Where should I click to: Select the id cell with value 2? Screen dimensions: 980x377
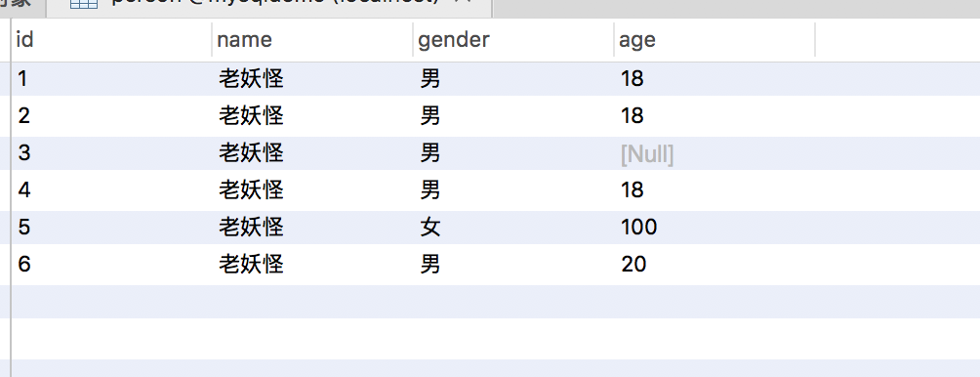[x=112, y=115]
